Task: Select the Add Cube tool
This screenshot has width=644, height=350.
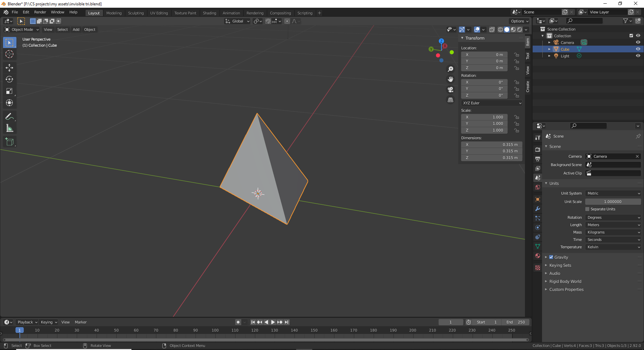Action: 9,142
